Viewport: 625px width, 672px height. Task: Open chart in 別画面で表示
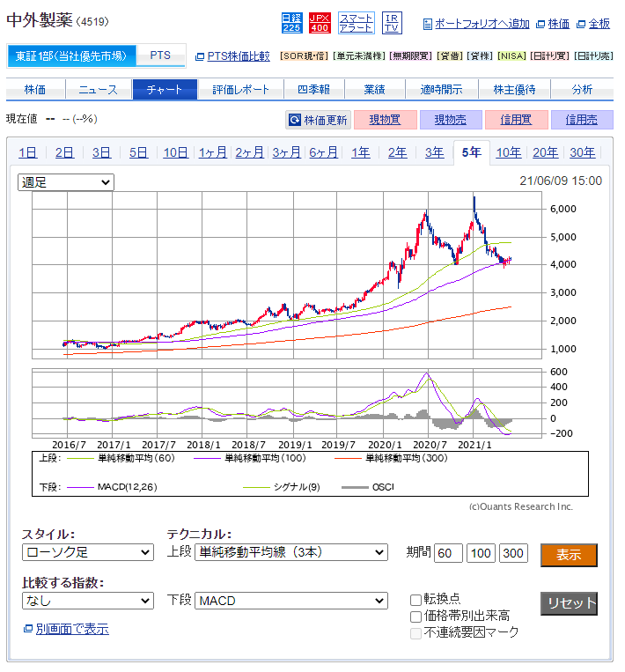72,629
